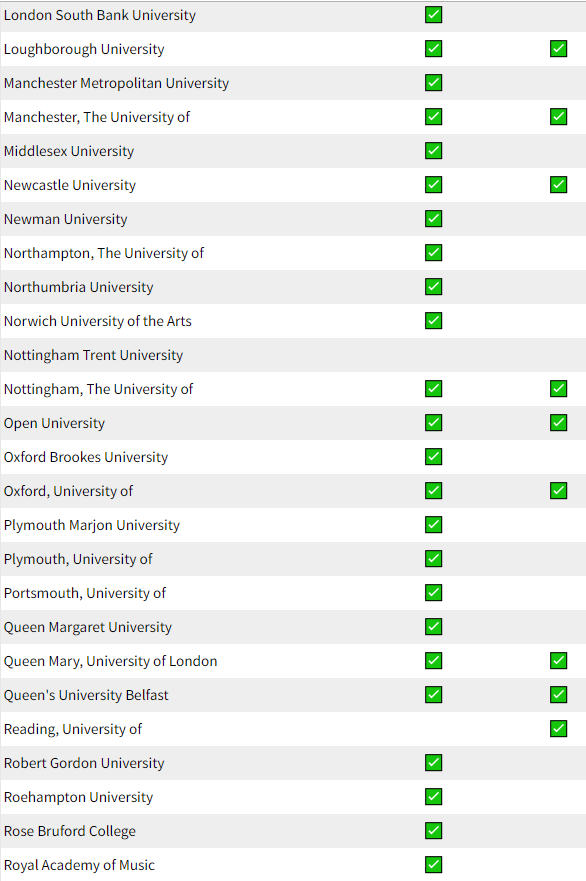Click second-column checkmark for Loughborough University
586x881 pixels.
coord(558,49)
